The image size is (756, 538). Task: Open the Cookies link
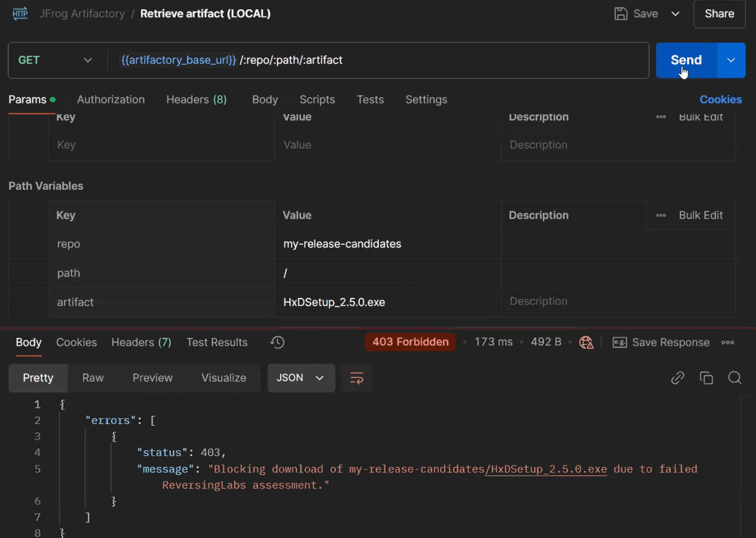tap(720, 99)
